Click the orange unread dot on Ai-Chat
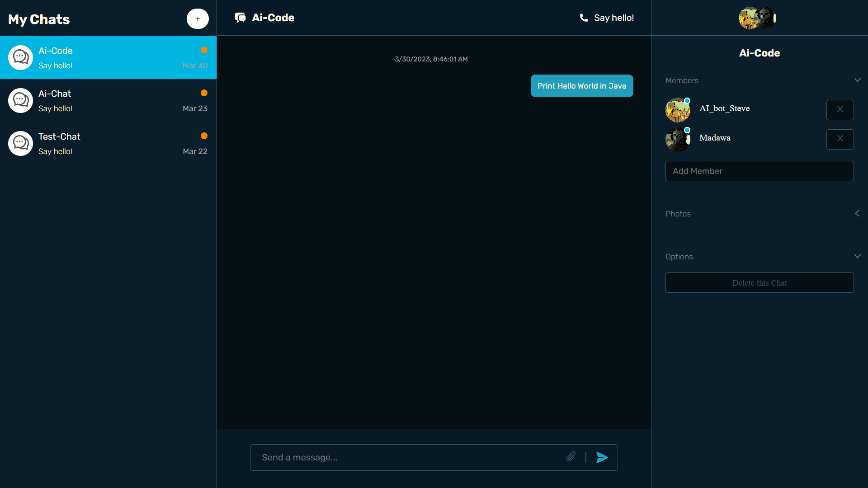The image size is (868, 488). (x=204, y=93)
